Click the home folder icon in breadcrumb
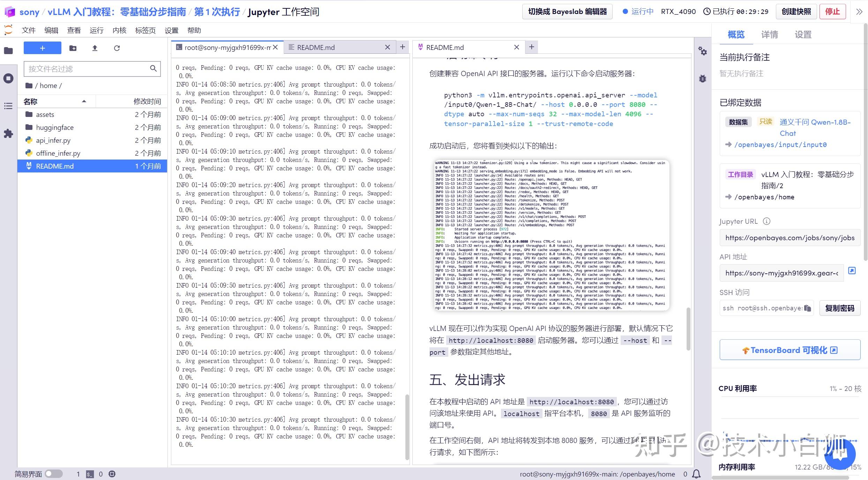This screenshot has height=480, width=868. point(29,86)
